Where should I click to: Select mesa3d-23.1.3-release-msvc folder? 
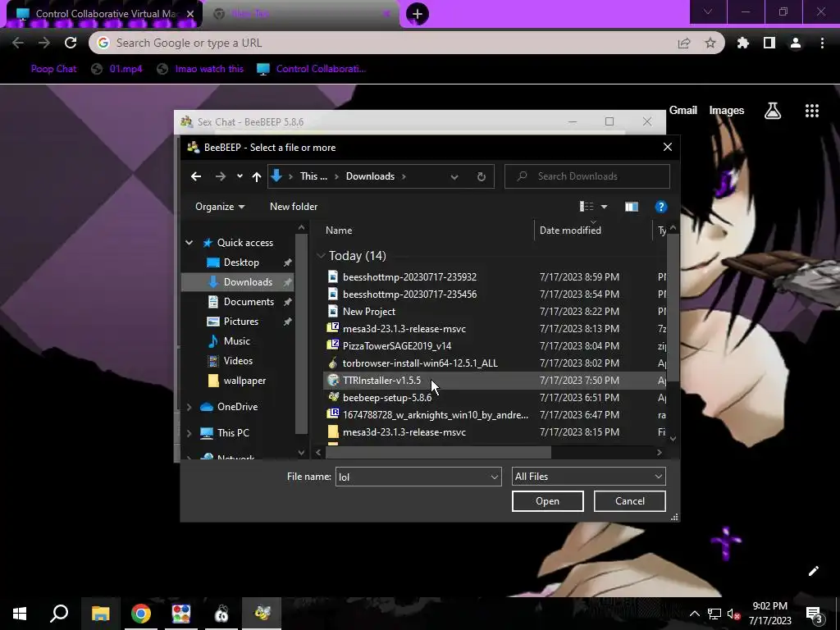coord(404,431)
